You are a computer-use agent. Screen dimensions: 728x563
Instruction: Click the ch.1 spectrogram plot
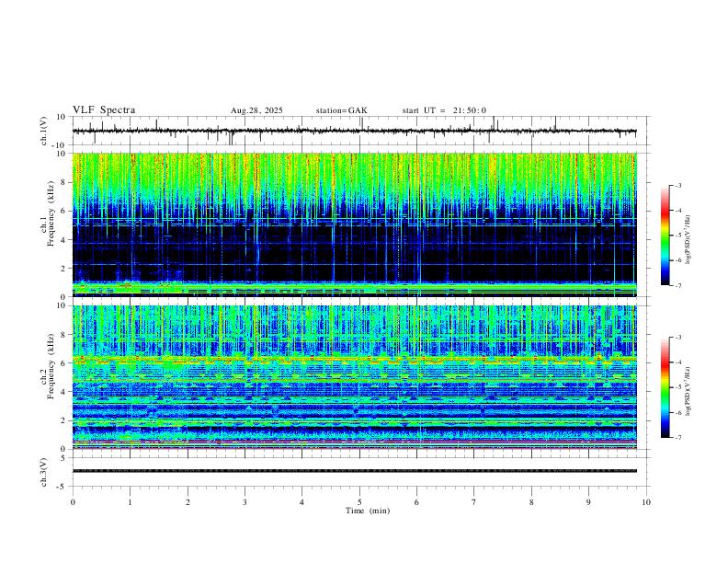(x=355, y=224)
